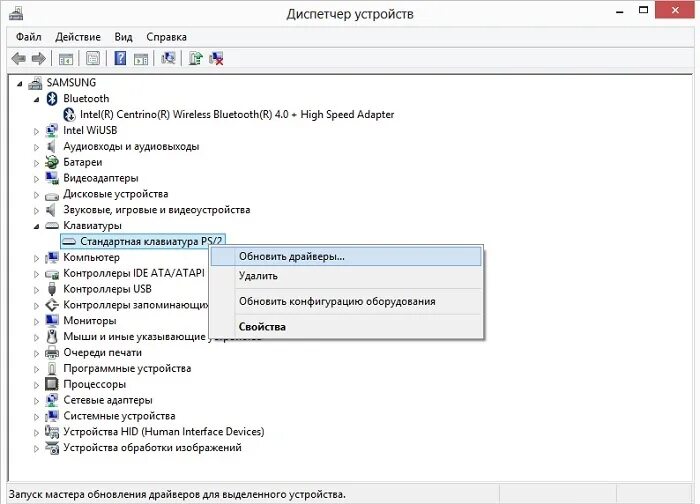Open the Файл menu

(29, 37)
